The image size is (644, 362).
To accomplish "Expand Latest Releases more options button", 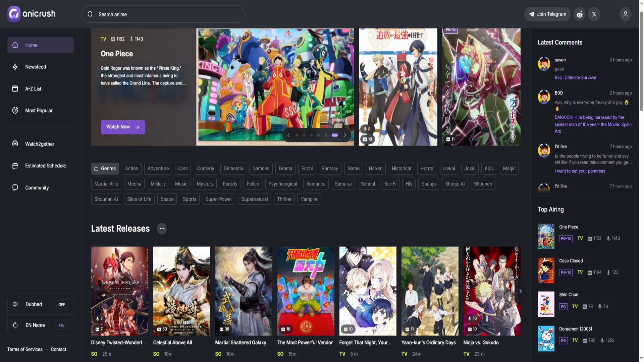I will click(162, 229).
